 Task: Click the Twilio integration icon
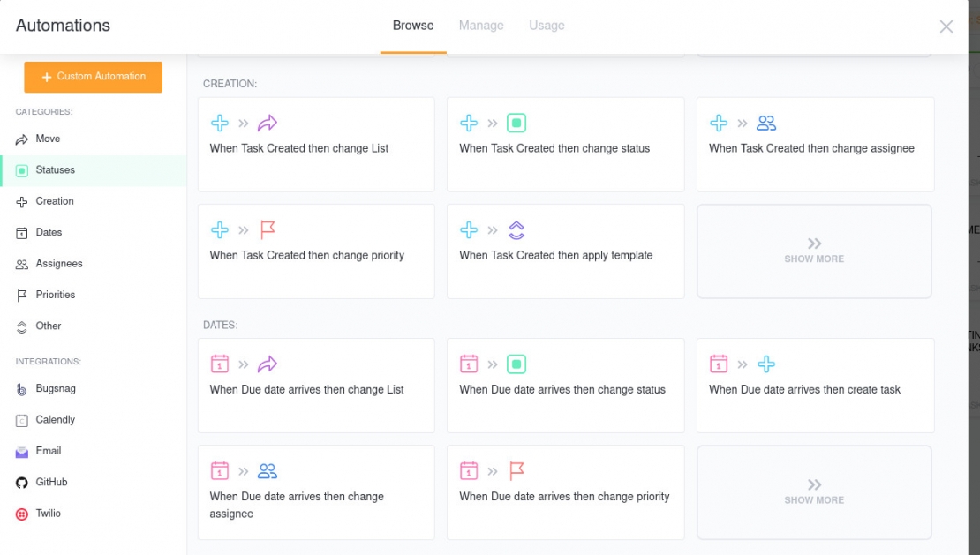[x=24, y=514]
